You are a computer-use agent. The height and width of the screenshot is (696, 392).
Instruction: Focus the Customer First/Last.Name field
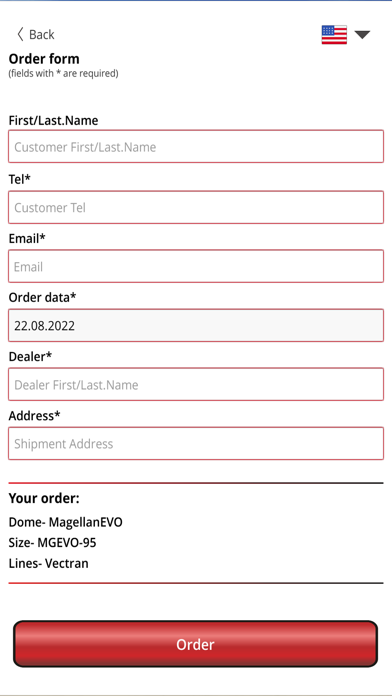(x=196, y=146)
